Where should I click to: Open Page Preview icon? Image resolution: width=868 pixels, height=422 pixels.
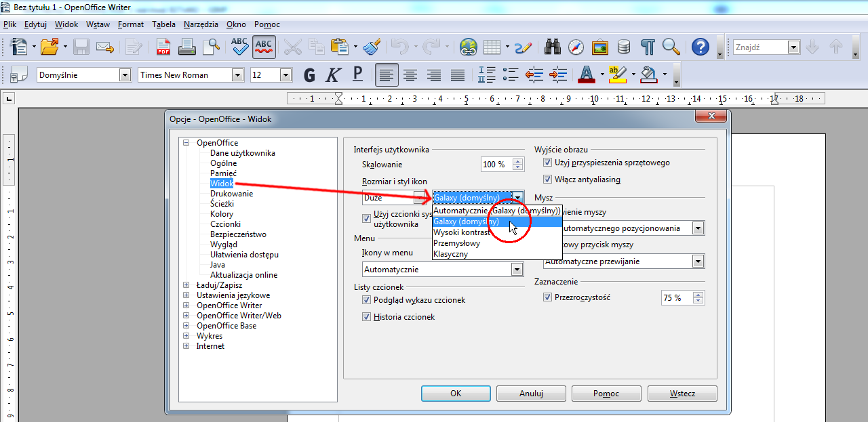coord(212,47)
